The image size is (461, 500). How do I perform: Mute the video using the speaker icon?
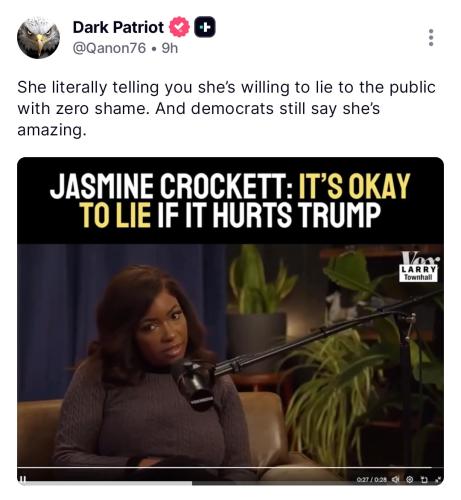pyautogui.click(x=395, y=479)
